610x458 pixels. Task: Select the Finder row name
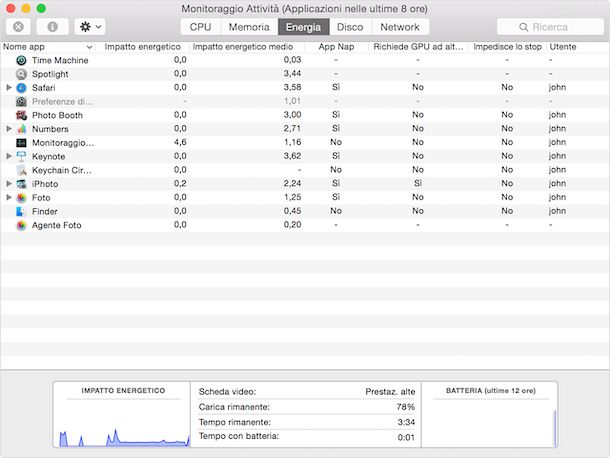(x=44, y=211)
